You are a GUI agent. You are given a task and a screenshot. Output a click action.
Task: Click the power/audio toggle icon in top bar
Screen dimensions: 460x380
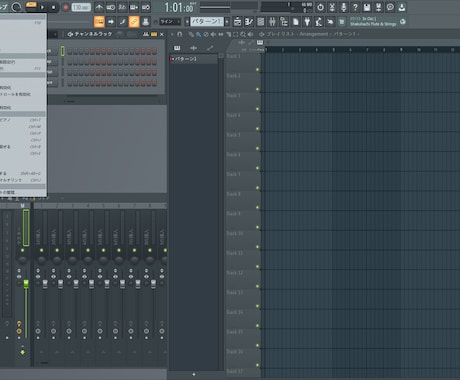tap(320, 7)
